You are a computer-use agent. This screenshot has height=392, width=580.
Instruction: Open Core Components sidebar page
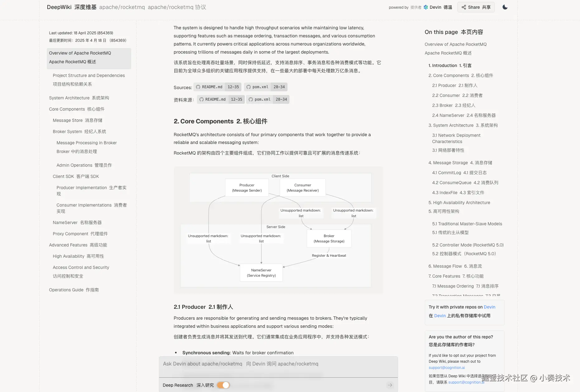click(77, 109)
